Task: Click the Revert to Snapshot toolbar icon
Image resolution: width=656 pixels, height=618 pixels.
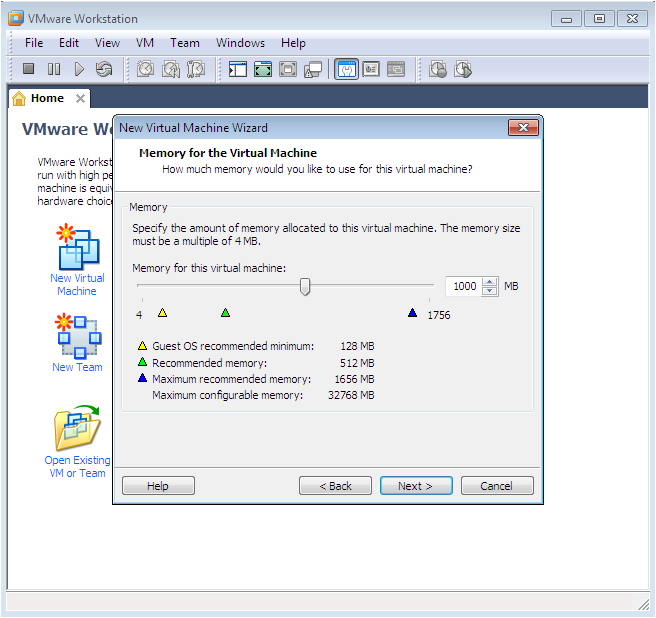Action: pos(171,69)
